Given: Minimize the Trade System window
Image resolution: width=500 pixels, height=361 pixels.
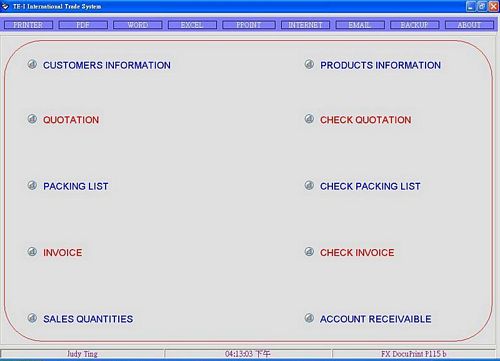Looking at the screenshot, I should click(x=471, y=6).
